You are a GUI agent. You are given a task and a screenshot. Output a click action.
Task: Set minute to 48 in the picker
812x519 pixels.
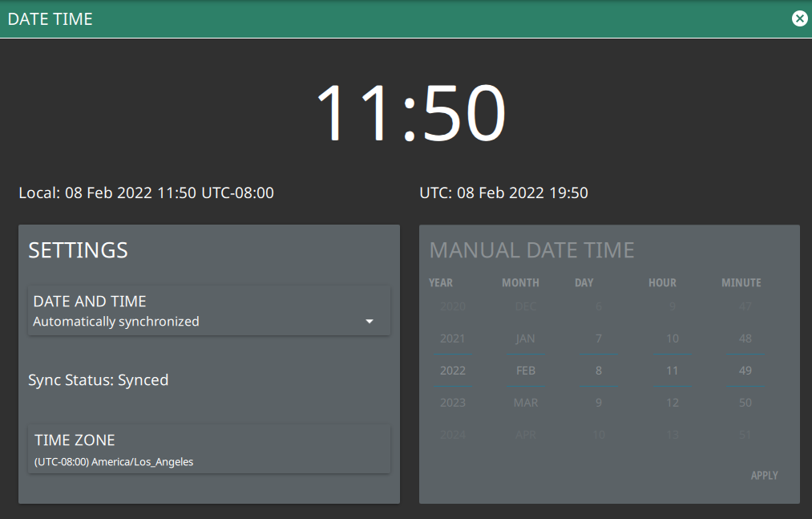coord(745,339)
